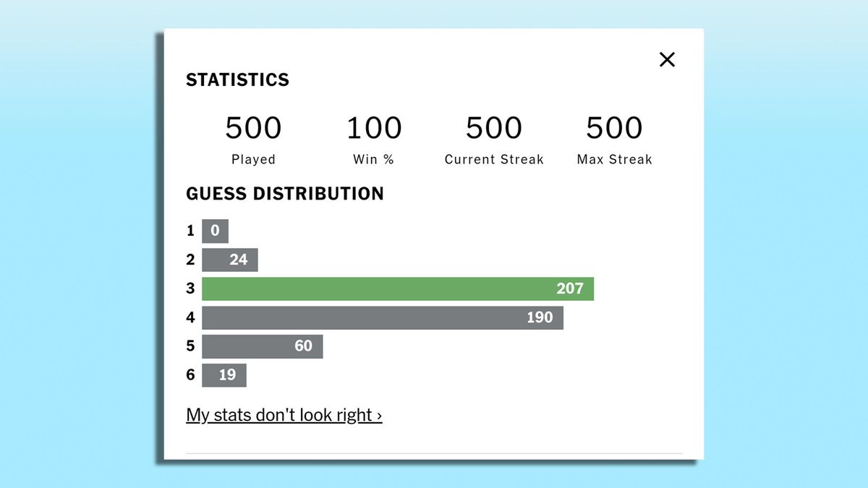
Task: Click the "Current Streak" label text
Action: pos(494,160)
